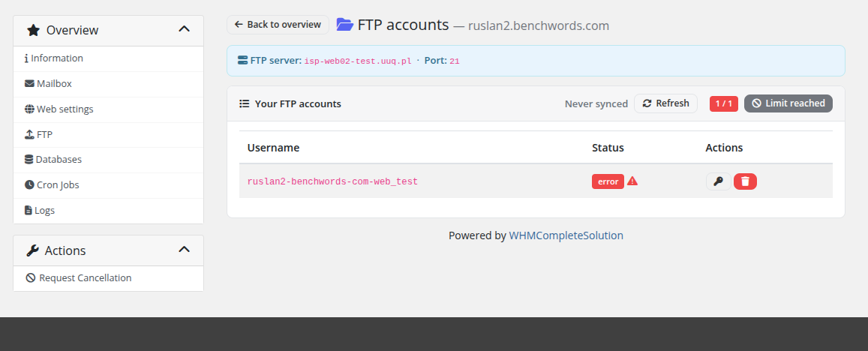The image size is (868, 351).
Task: Open Information in sidebar
Action: point(109,58)
